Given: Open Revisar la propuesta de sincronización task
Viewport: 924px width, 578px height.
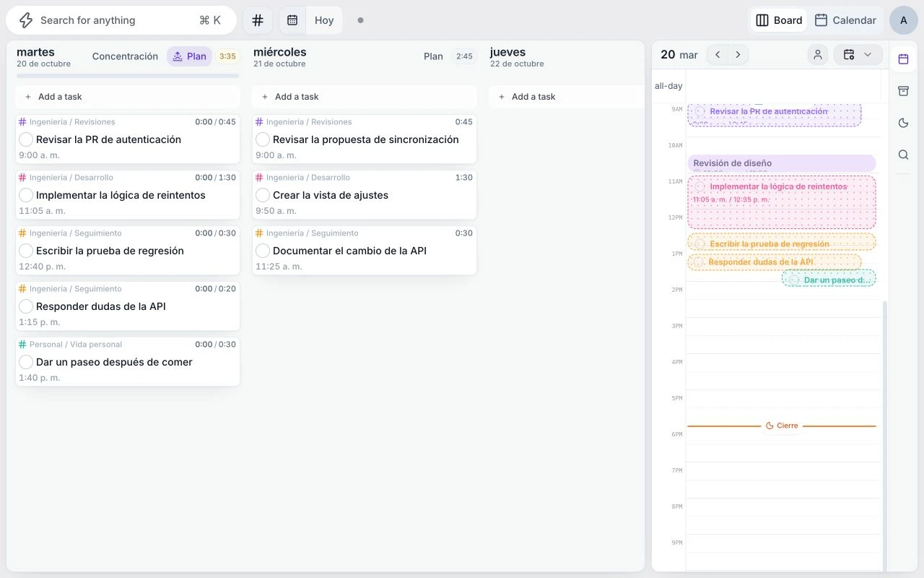Looking at the screenshot, I should click(x=366, y=139).
